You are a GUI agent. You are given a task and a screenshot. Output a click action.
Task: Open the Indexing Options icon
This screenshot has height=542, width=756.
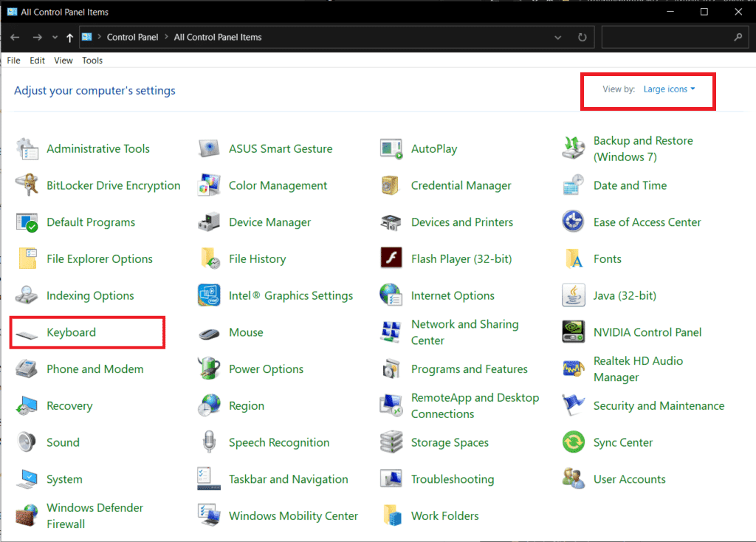coord(27,295)
